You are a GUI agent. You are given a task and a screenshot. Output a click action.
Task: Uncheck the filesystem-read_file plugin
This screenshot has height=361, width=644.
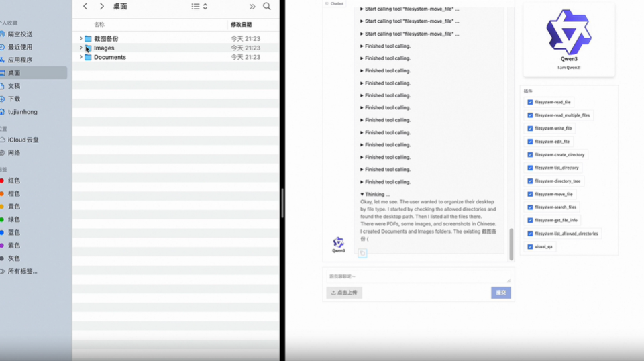tap(530, 103)
